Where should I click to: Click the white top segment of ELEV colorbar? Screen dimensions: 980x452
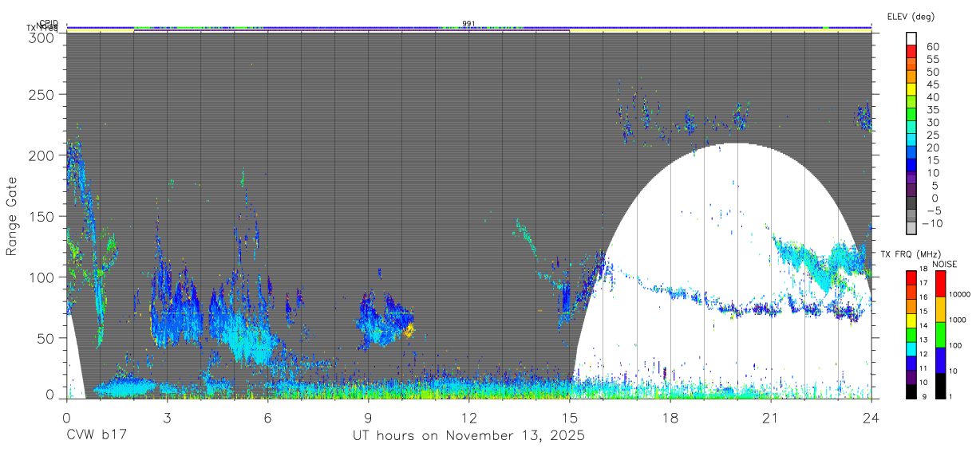tap(911, 37)
